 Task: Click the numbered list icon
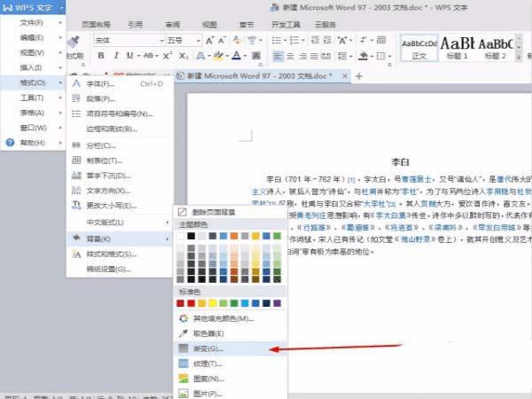pyautogui.click(x=294, y=41)
